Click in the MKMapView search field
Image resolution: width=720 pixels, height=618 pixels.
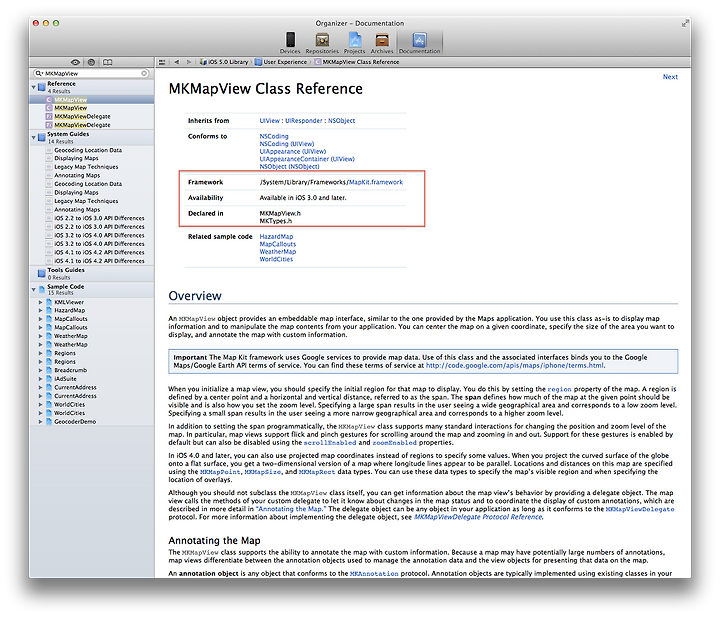coord(92,73)
